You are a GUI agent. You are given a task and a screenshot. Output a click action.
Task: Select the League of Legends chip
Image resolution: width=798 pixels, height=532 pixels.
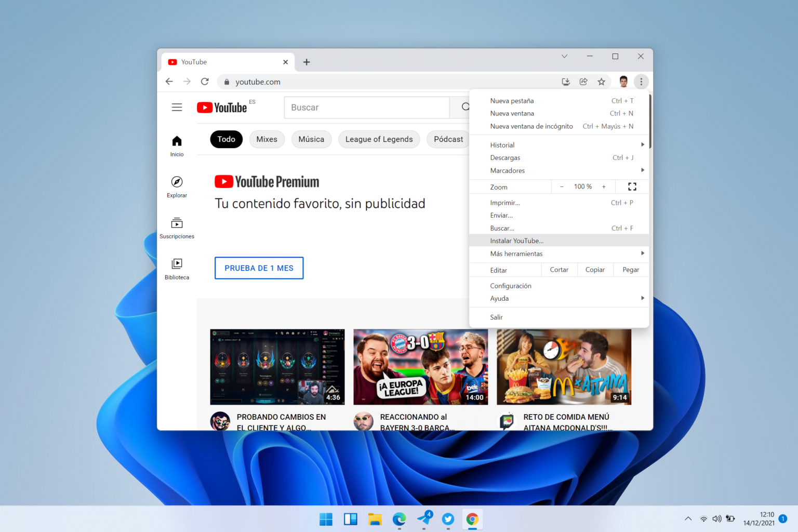379,139
